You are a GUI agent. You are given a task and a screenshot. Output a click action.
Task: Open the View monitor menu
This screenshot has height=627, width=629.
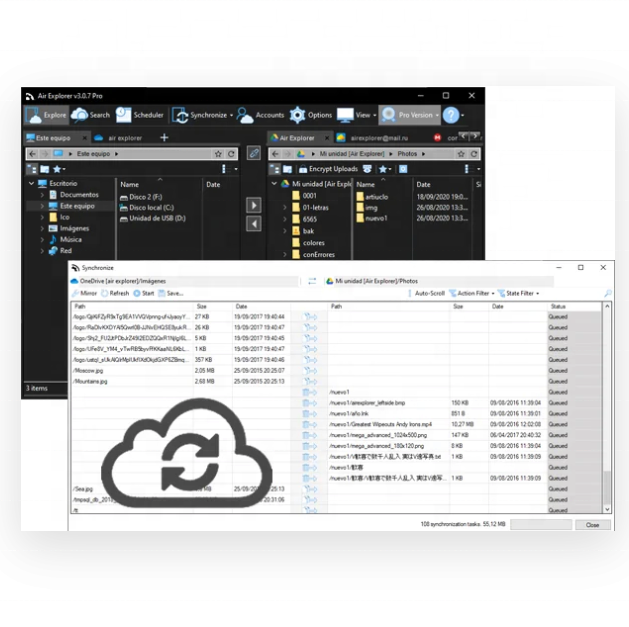point(345,115)
